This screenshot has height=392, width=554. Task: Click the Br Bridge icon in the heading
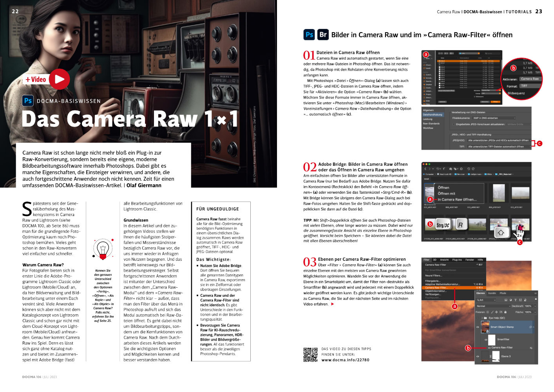pyautogui.click(x=323, y=34)
